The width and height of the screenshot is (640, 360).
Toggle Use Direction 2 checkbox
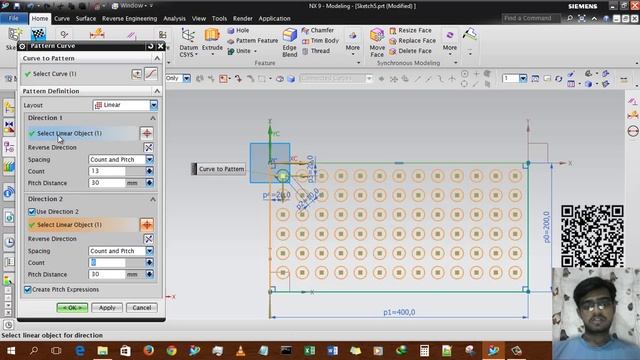[31, 211]
